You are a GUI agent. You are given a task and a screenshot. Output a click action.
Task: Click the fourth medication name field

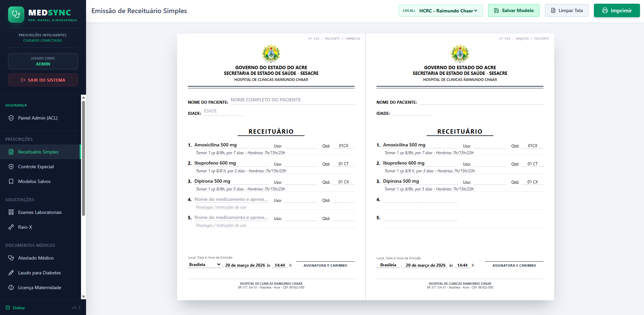point(231,199)
